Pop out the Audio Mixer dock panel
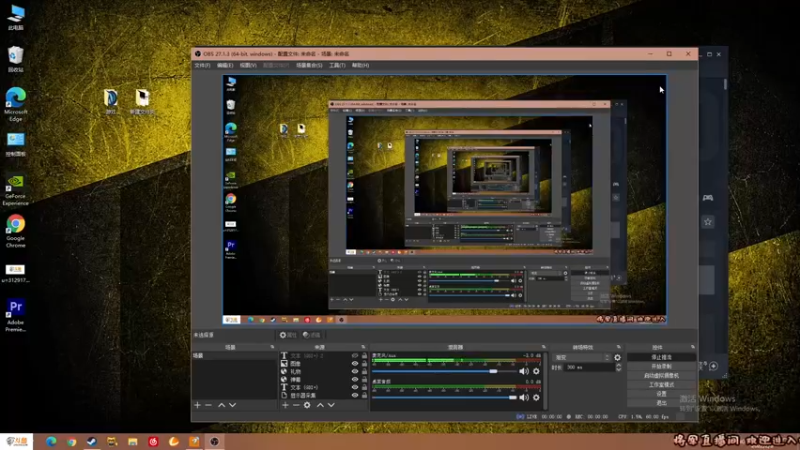Screen dimensions: 800x450 click(x=543, y=347)
